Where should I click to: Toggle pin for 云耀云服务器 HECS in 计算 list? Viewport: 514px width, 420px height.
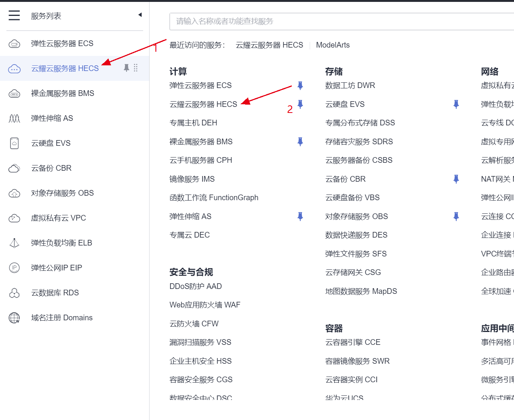tap(300, 104)
